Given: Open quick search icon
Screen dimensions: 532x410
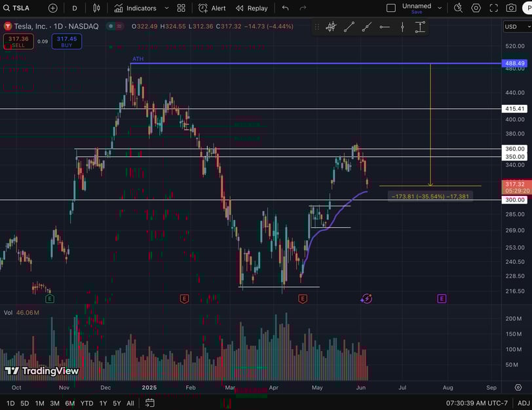Looking at the screenshot, I should pos(458,8).
